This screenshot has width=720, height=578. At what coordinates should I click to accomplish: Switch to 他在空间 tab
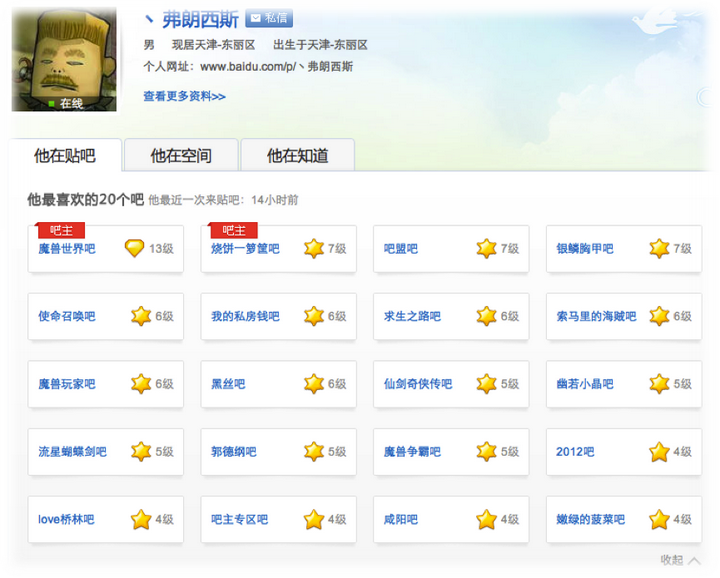pyautogui.click(x=181, y=155)
